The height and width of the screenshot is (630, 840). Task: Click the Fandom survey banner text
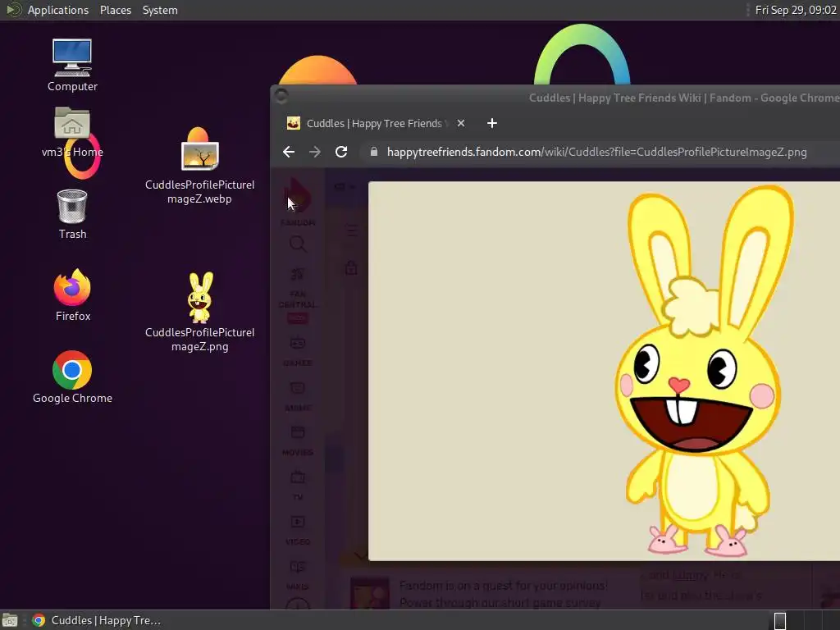pyautogui.click(x=504, y=594)
